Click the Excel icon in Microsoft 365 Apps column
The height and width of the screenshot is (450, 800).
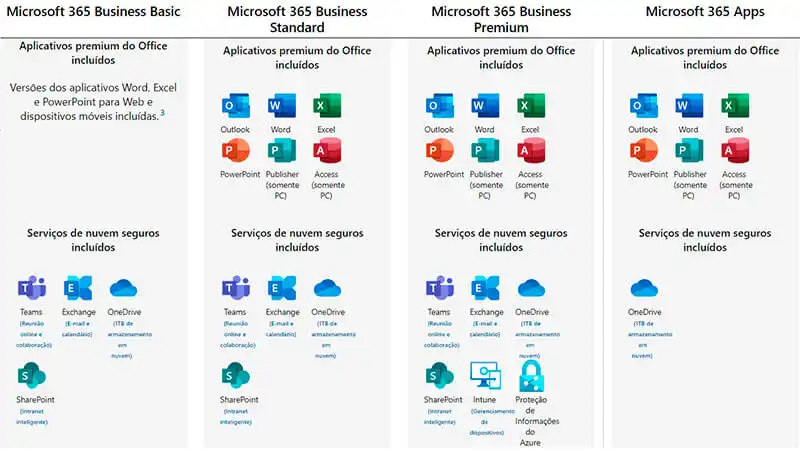(x=735, y=107)
